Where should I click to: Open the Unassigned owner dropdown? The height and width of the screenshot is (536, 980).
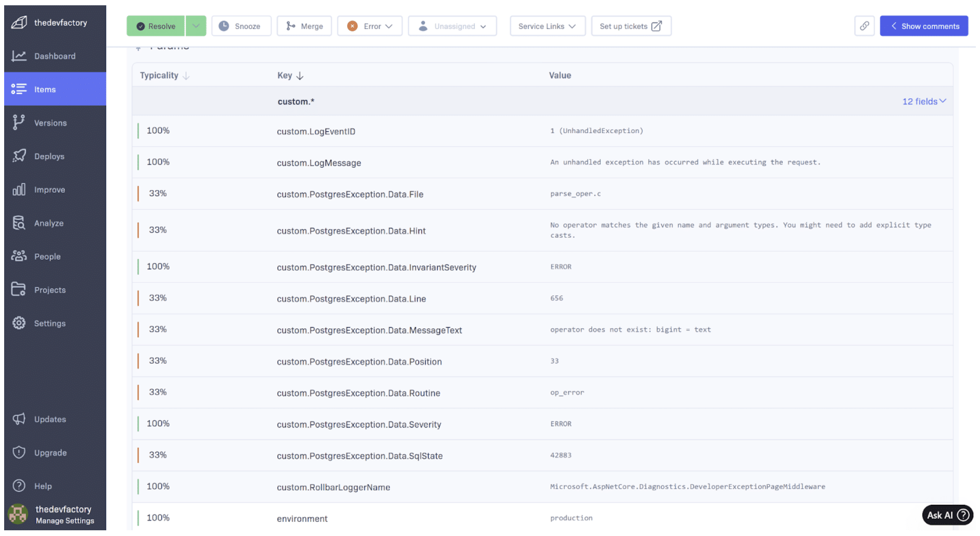pyautogui.click(x=452, y=26)
